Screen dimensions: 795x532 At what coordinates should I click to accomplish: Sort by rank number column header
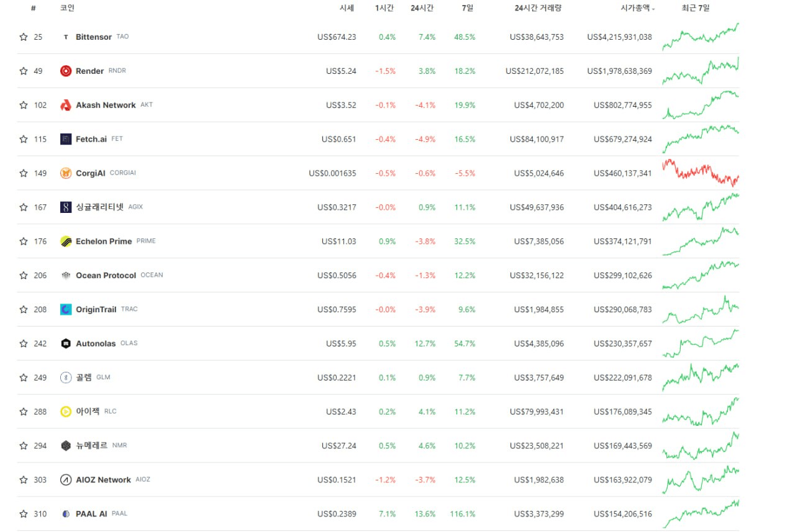33,8
